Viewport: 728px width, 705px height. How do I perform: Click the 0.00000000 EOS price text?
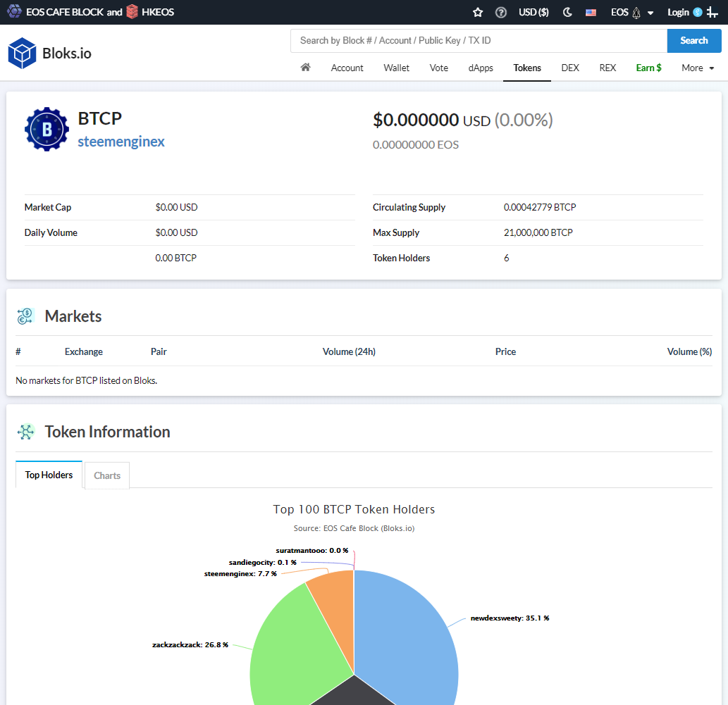pos(416,145)
